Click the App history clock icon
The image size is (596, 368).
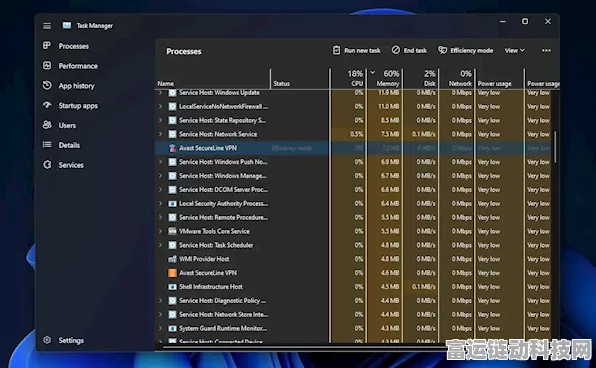point(47,85)
